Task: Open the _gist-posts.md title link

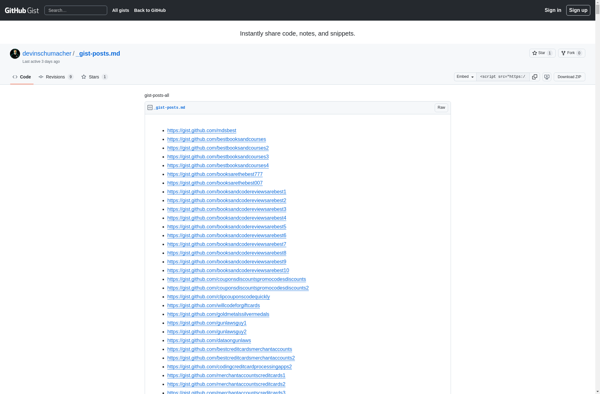Action: pyautogui.click(x=98, y=54)
